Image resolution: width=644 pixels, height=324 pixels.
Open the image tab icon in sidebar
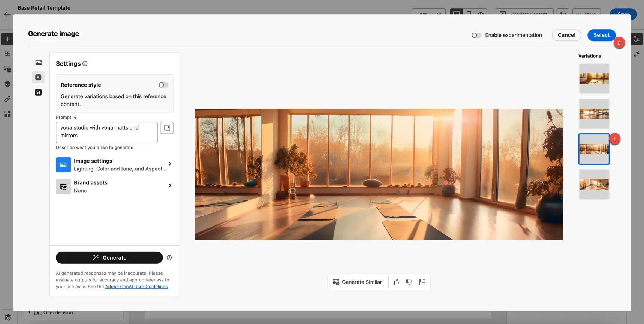[x=38, y=62]
